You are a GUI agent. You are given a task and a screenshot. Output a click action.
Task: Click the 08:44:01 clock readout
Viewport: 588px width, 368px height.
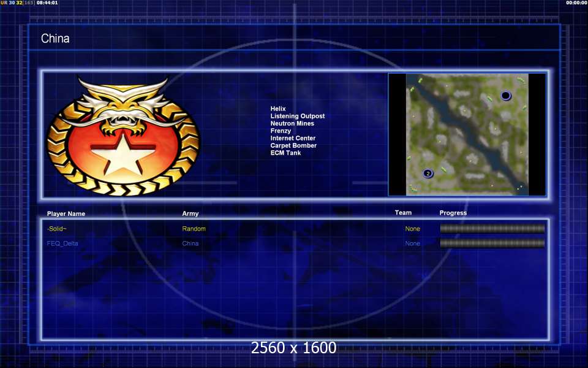(x=47, y=2)
